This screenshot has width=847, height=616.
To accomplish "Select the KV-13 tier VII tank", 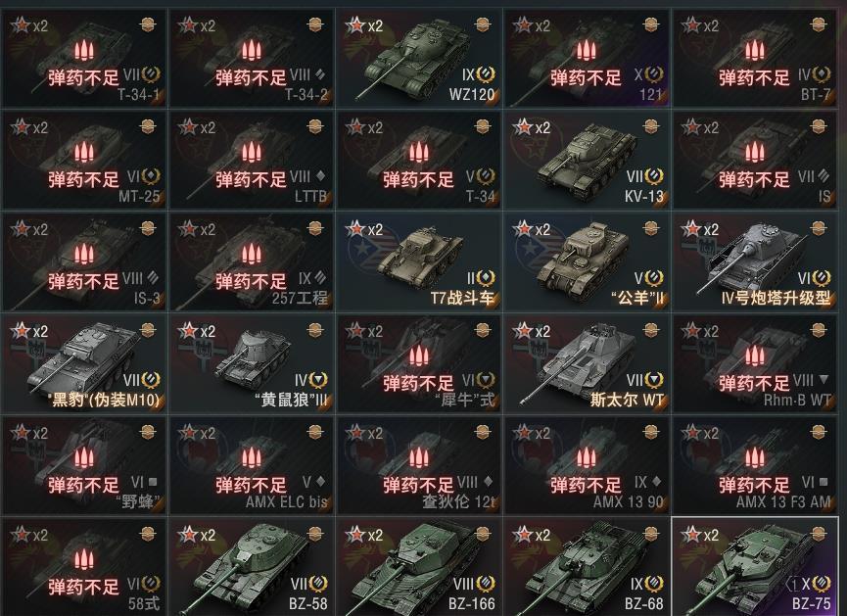I will 587,160.
